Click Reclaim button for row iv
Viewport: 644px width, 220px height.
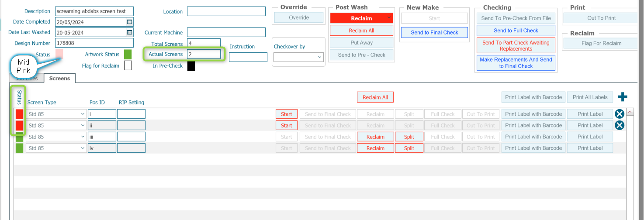375,148
